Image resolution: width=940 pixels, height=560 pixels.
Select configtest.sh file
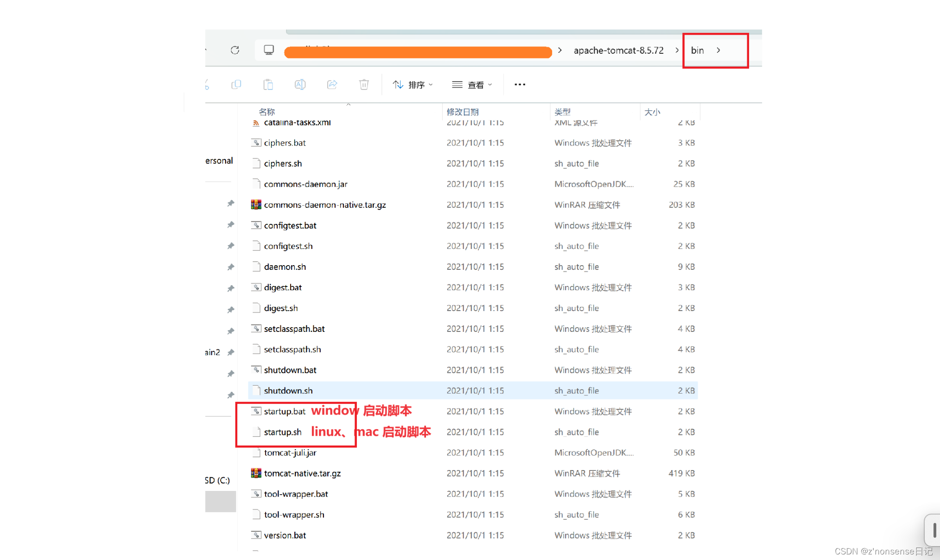288,246
